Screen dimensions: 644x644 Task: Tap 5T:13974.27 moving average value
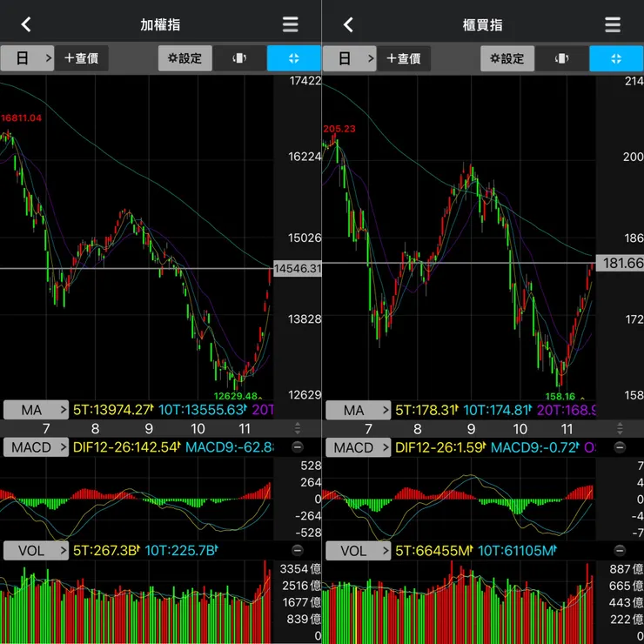pos(113,410)
